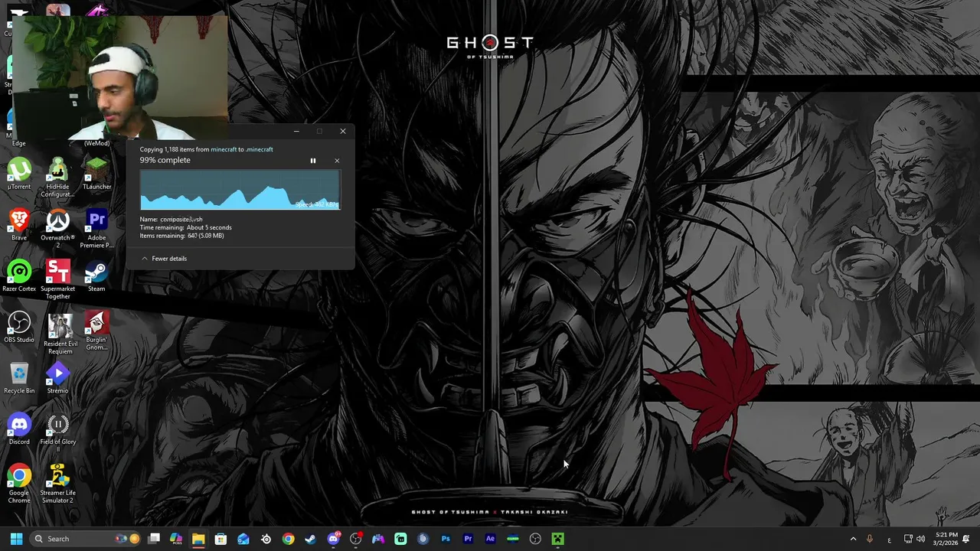Image resolution: width=980 pixels, height=551 pixels.
Task: Open Premiere Pro from the taskbar
Action: (x=468, y=539)
